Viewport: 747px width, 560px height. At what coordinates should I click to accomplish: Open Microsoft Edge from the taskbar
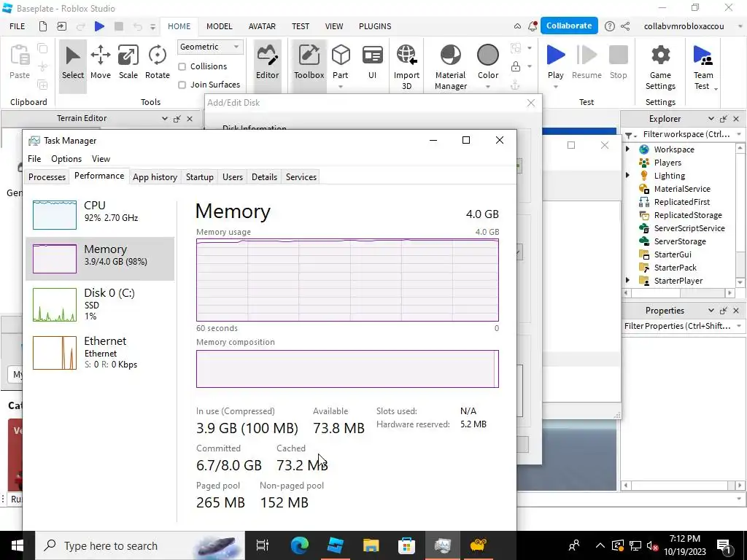click(300, 545)
